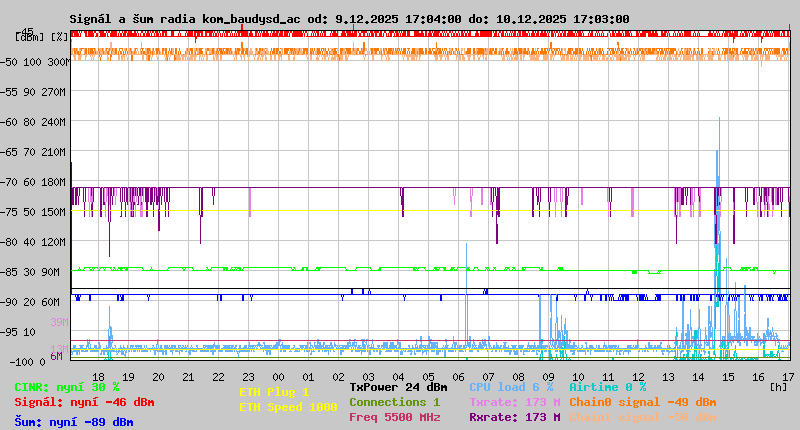Image resolution: width=800 pixels, height=430 pixels.
Task: Click the -50 100 300M axis row
Action: coord(34,62)
